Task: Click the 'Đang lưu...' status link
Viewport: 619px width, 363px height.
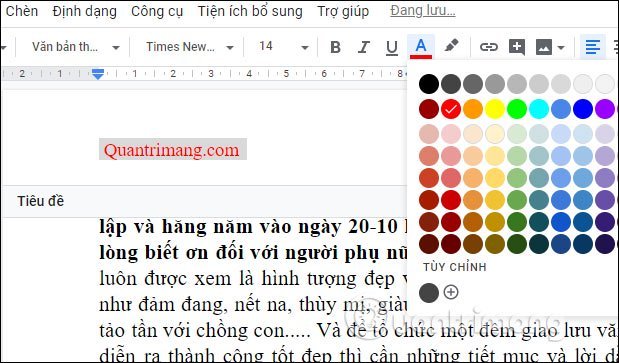Action: tap(423, 11)
